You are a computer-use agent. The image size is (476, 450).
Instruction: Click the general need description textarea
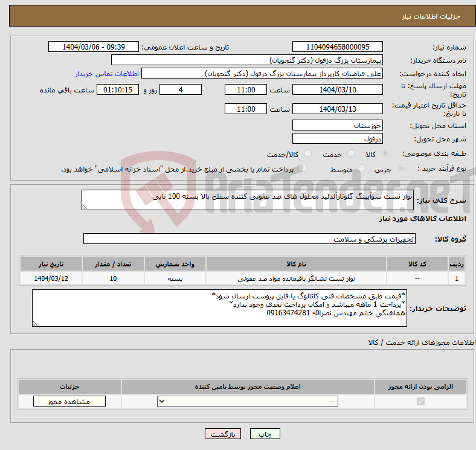point(248,200)
